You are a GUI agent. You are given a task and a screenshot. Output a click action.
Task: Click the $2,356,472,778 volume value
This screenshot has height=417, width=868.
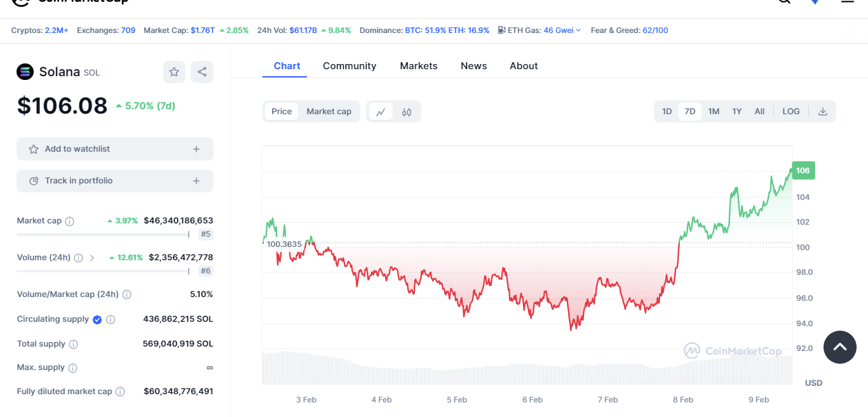(x=181, y=258)
